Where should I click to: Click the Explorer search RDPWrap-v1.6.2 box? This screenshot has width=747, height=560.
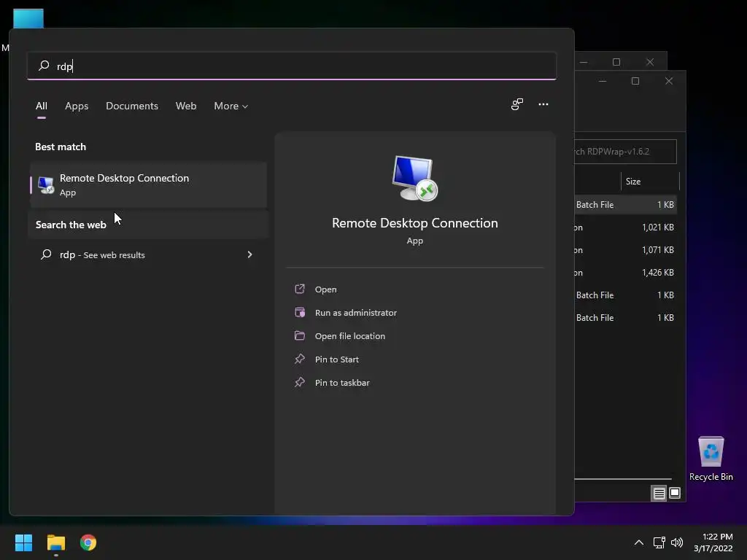click(625, 152)
